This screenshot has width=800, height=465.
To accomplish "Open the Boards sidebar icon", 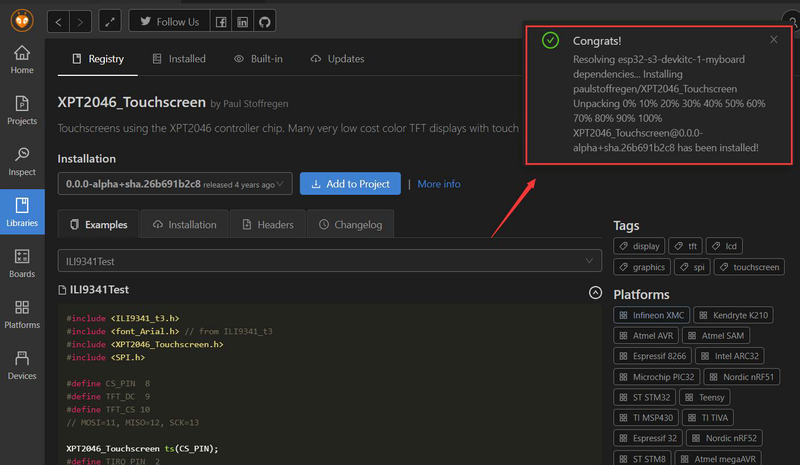I will [x=22, y=264].
